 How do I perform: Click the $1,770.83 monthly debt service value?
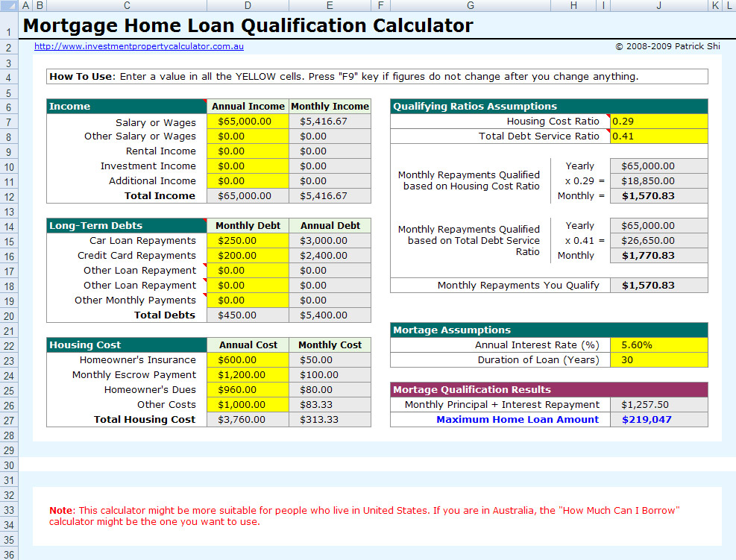[x=659, y=255]
